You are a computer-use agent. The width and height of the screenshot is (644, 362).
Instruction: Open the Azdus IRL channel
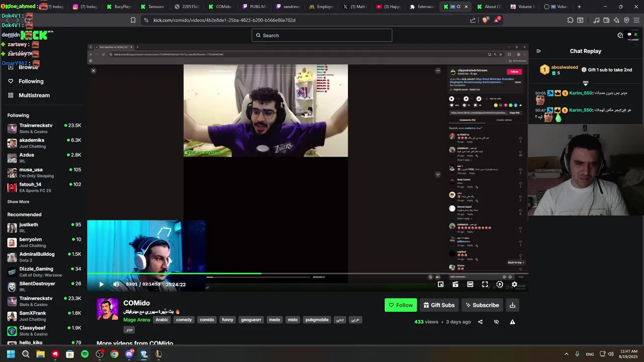[x=44, y=157]
